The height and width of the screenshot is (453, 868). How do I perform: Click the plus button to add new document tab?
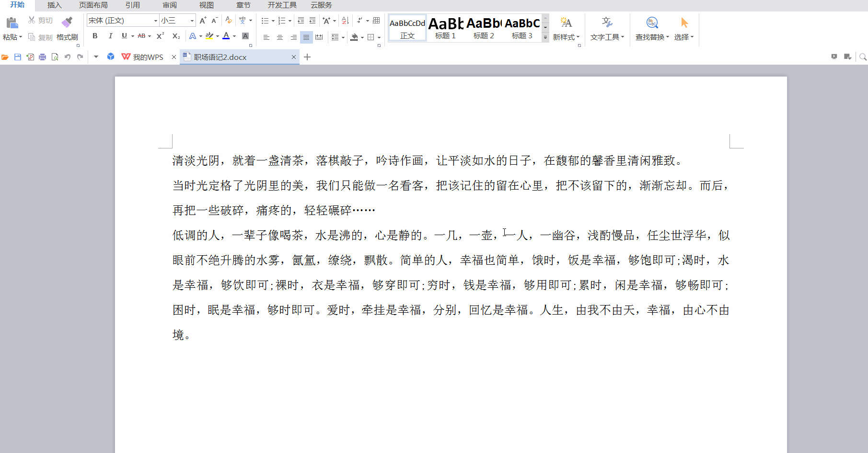[x=307, y=57]
